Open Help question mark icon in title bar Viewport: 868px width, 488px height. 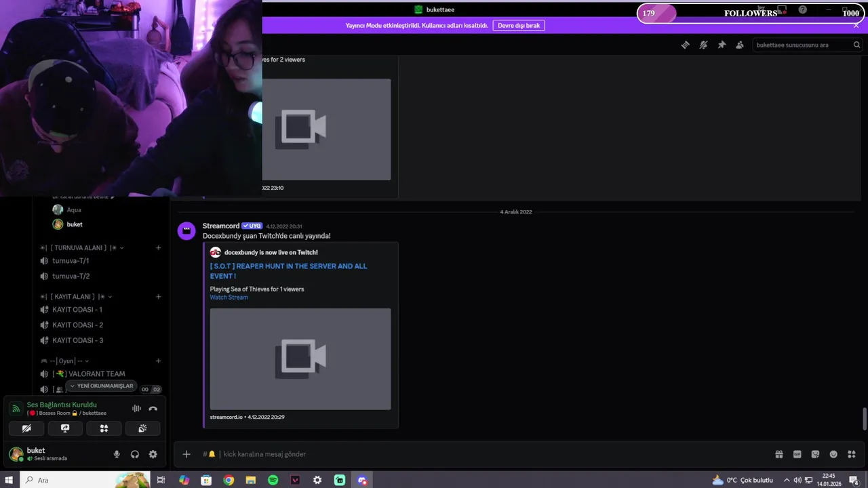click(x=803, y=9)
